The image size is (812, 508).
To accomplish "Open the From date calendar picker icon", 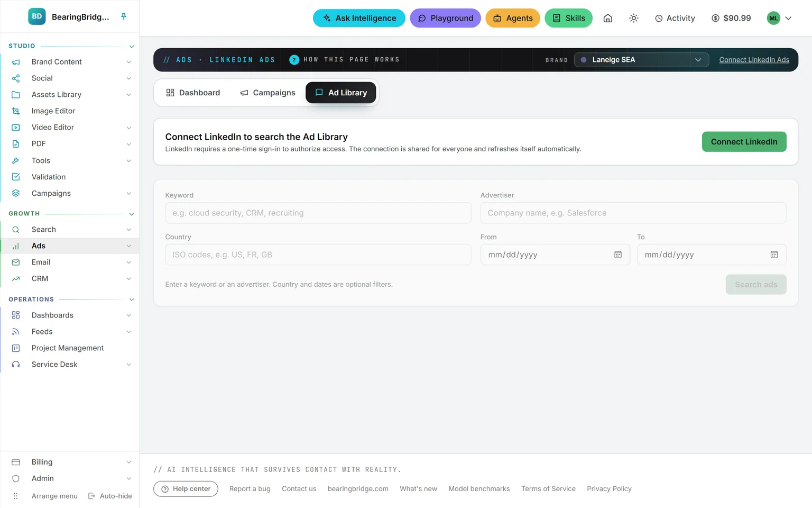I will pyautogui.click(x=618, y=255).
